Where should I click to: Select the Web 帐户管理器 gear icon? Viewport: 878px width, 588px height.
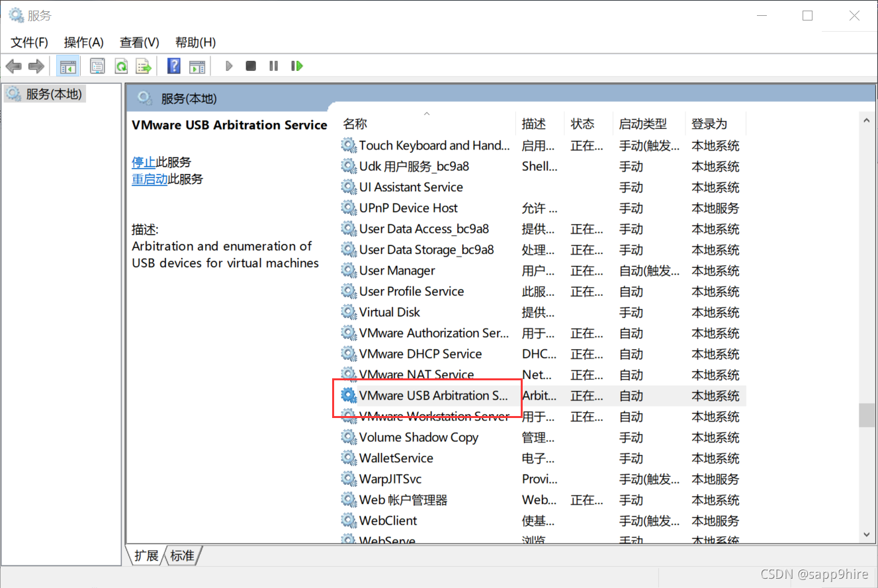pos(349,499)
